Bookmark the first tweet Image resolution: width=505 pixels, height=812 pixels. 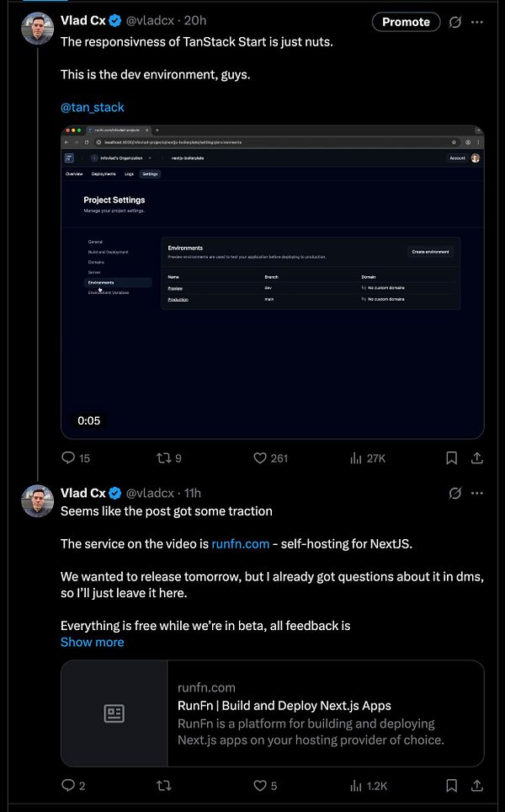[x=451, y=457]
